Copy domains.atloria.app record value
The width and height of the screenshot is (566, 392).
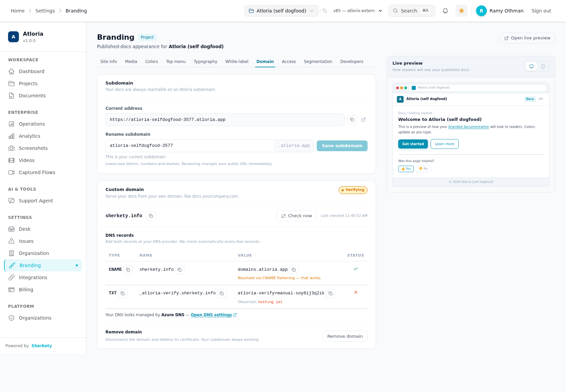point(294,270)
